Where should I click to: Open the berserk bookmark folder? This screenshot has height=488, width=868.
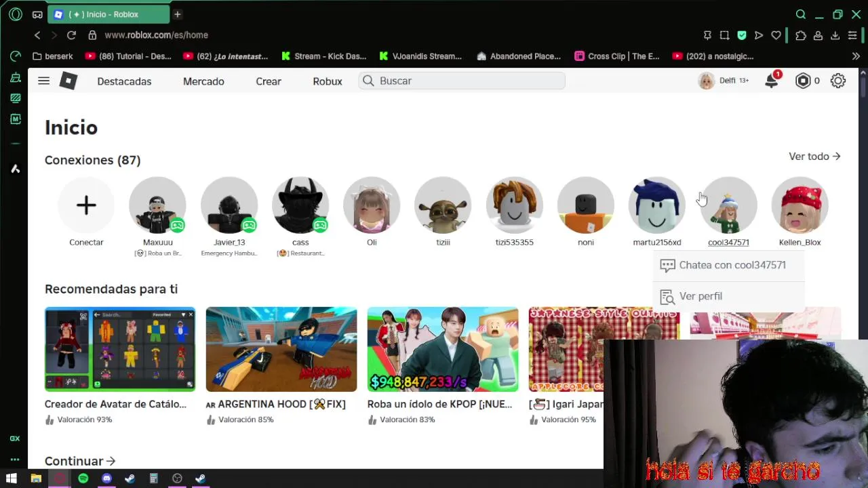pos(52,56)
